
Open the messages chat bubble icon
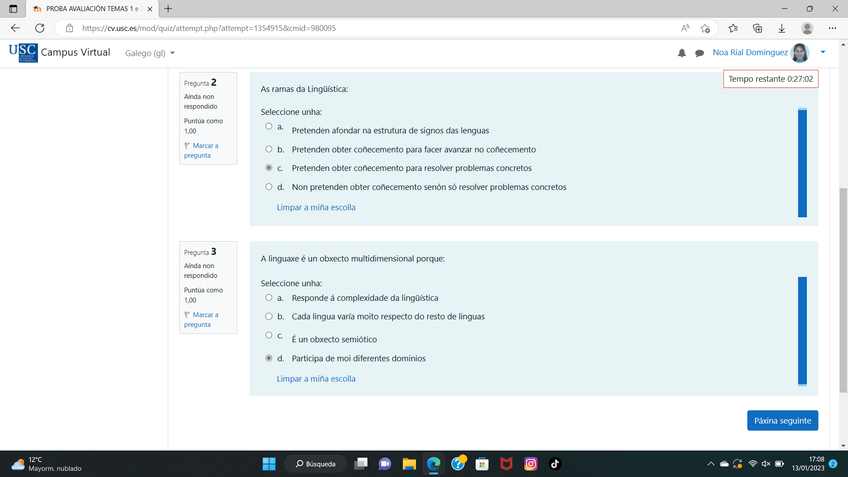tap(699, 53)
